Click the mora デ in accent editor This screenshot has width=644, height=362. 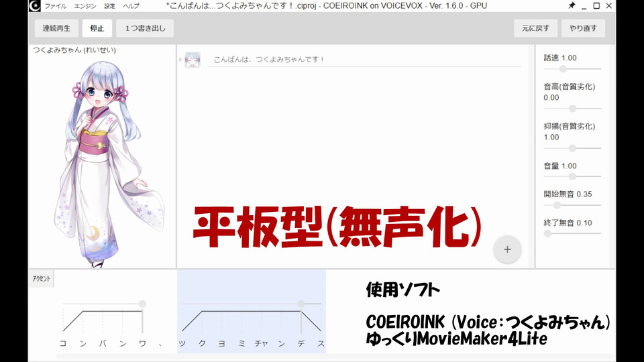tap(301, 343)
